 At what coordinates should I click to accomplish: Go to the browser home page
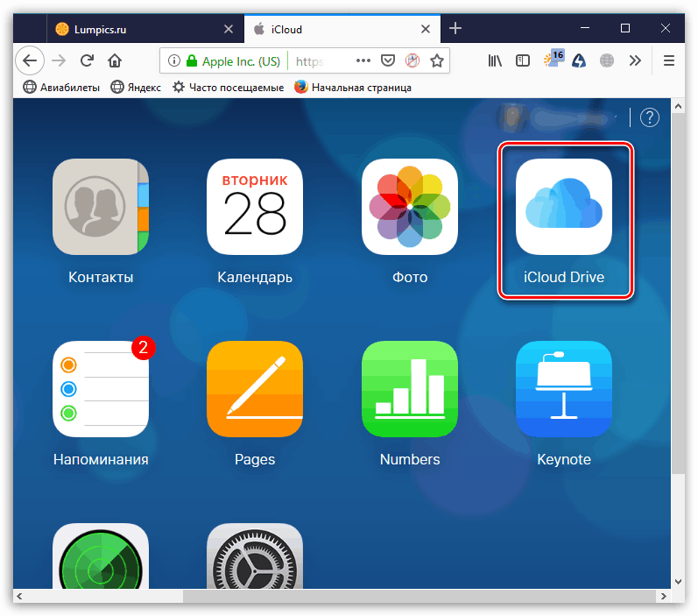(115, 60)
